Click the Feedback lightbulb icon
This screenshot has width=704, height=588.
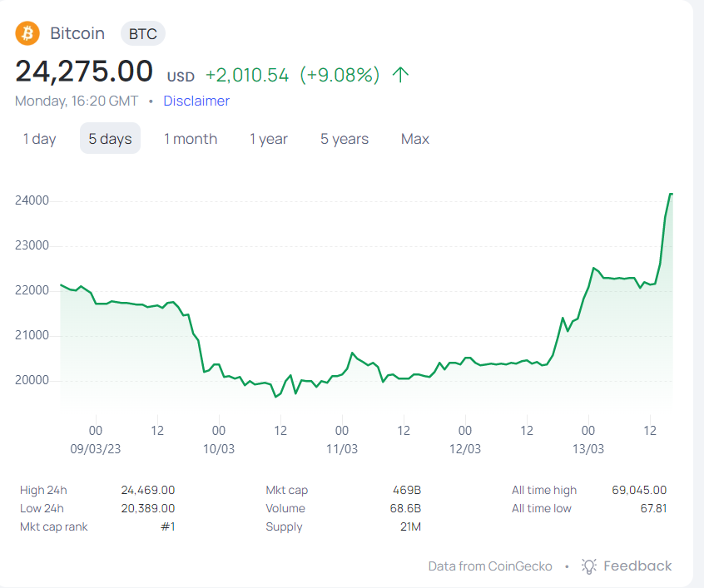(x=588, y=566)
